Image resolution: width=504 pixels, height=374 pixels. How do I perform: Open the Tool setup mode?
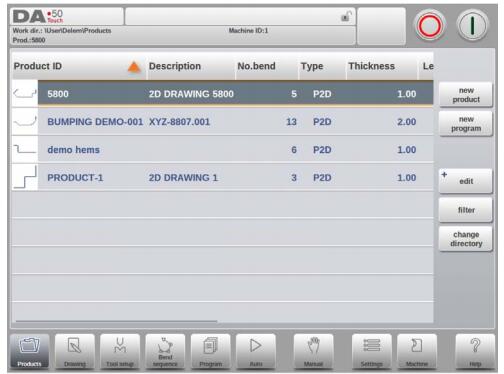coord(120,352)
